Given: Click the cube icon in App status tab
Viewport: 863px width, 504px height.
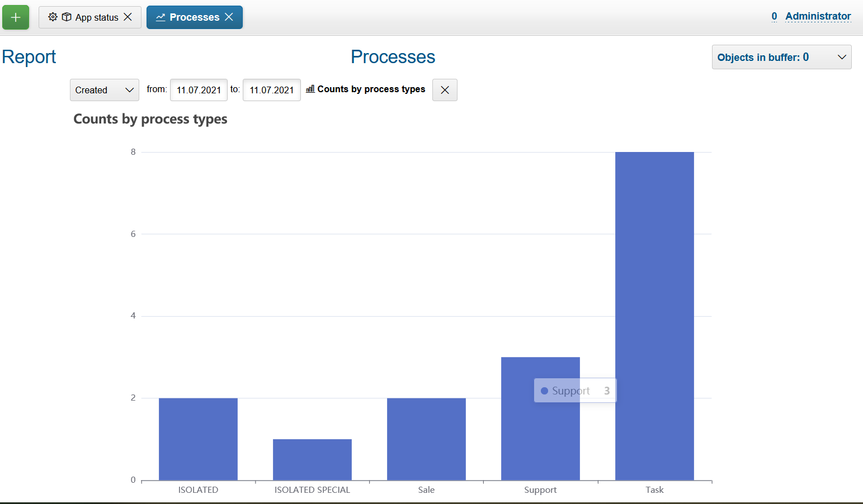Looking at the screenshot, I should coord(67,17).
